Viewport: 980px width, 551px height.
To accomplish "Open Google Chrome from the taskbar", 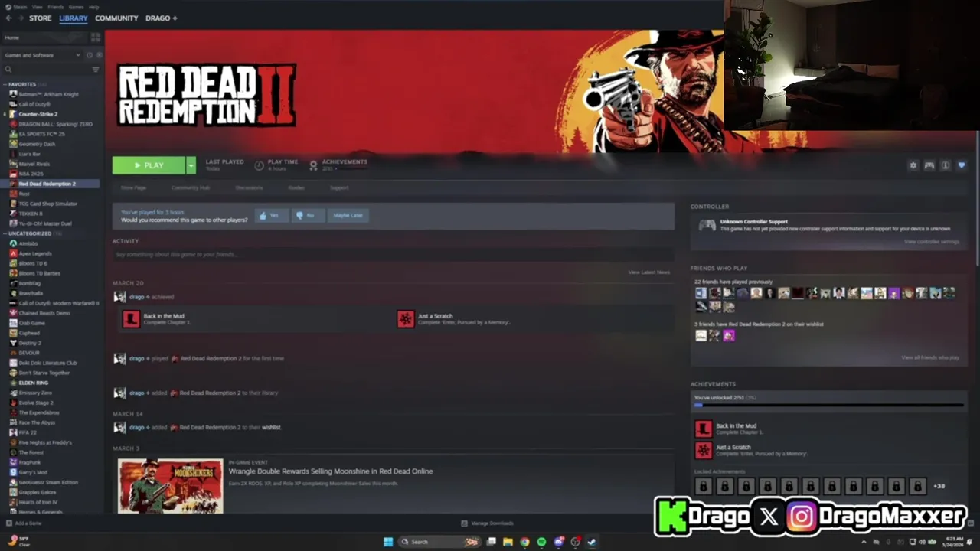I will pos(524,542).
